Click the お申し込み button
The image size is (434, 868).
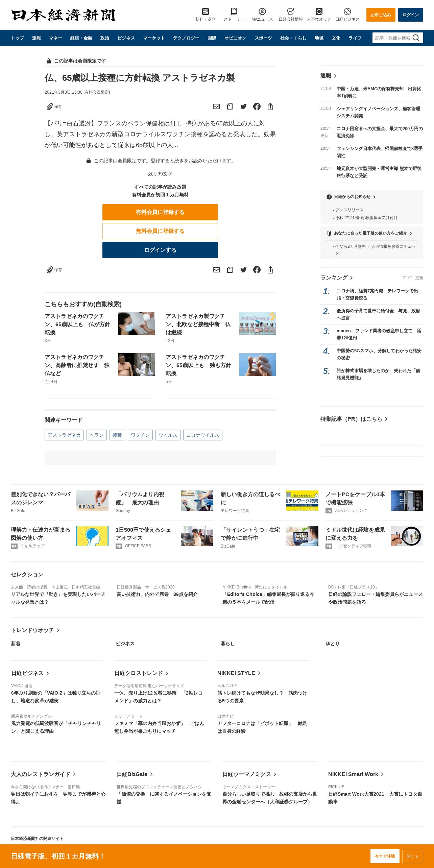pyautogui.click(x=381, y=15)
